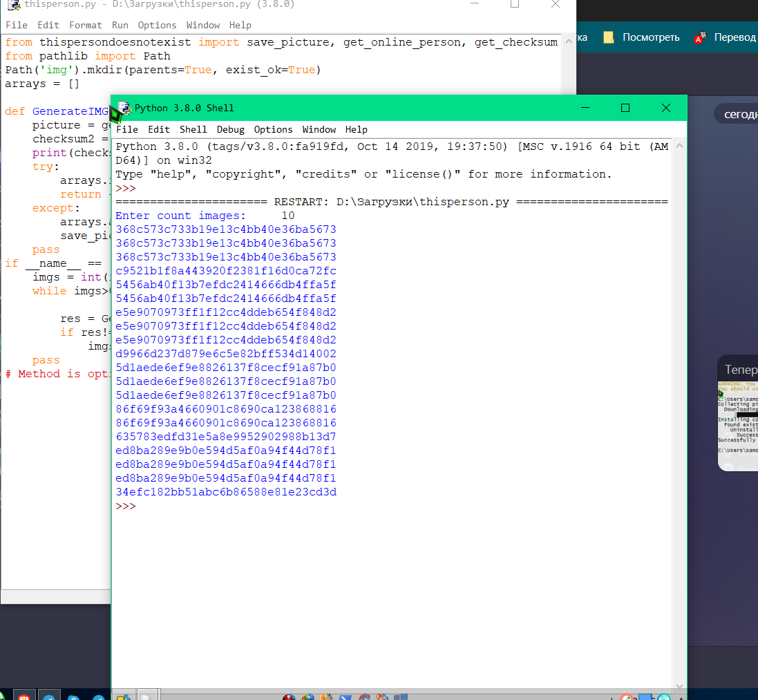Click the сегодня date label in chat

(739, 114)
